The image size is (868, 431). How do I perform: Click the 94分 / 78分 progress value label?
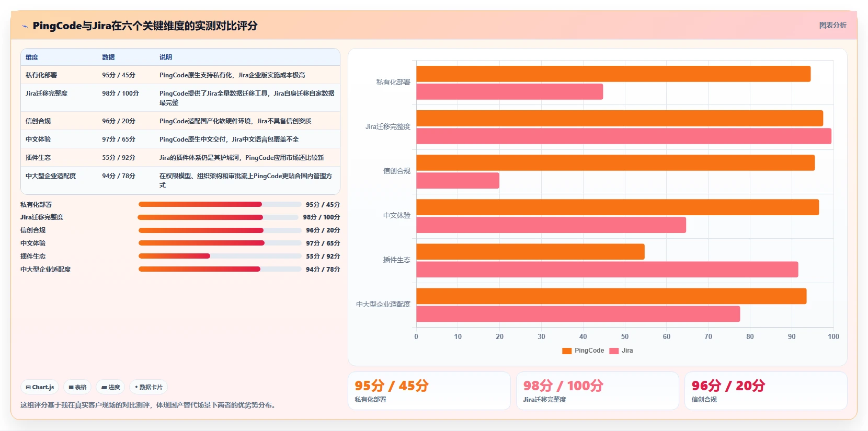[323, 269]
